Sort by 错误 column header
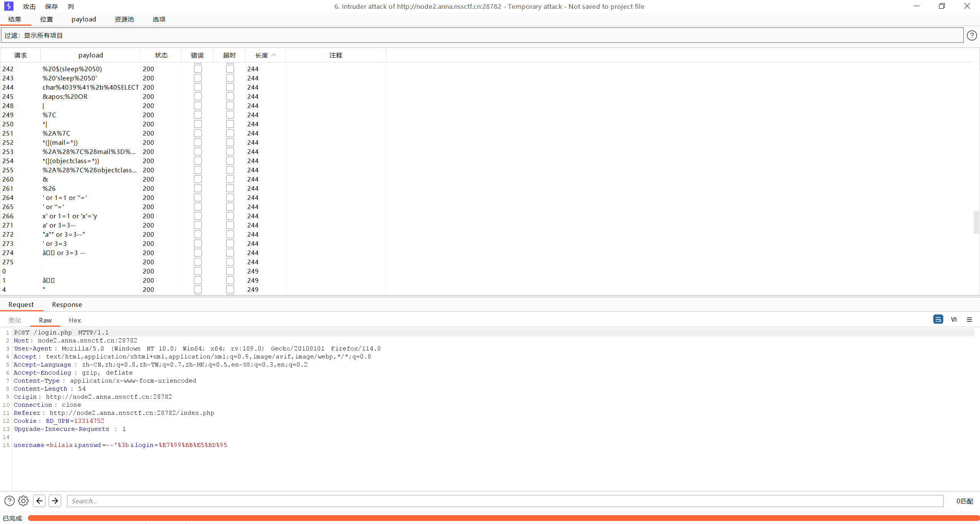 (197, 55)
